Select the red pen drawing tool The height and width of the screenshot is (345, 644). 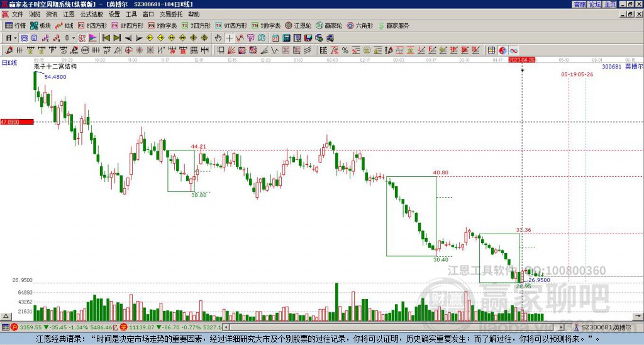tap(9, 50)
